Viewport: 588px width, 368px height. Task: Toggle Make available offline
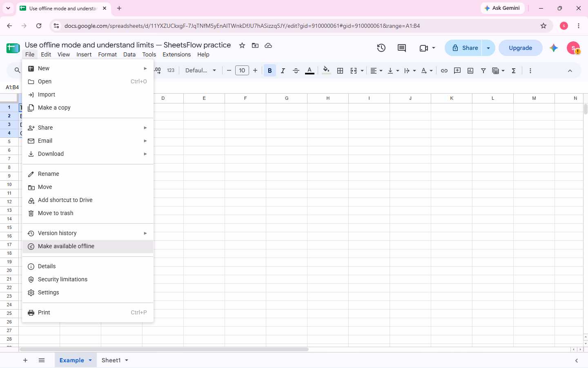pyautogui.click(x=88, y=246)
